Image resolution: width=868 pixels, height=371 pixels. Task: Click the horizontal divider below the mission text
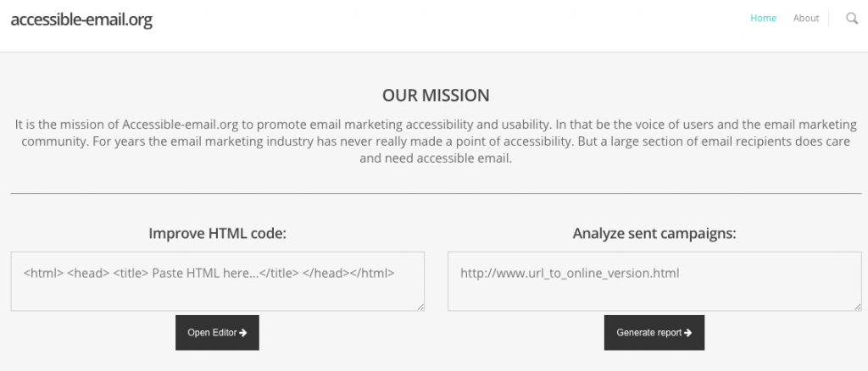click(x=436, y=193)
